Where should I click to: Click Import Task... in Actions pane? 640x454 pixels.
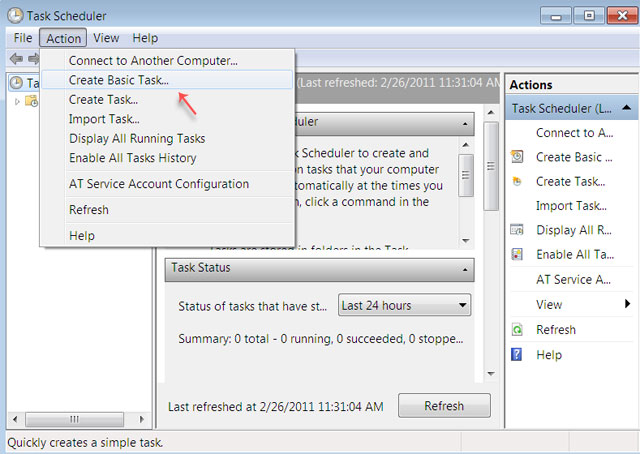(571, 206)
